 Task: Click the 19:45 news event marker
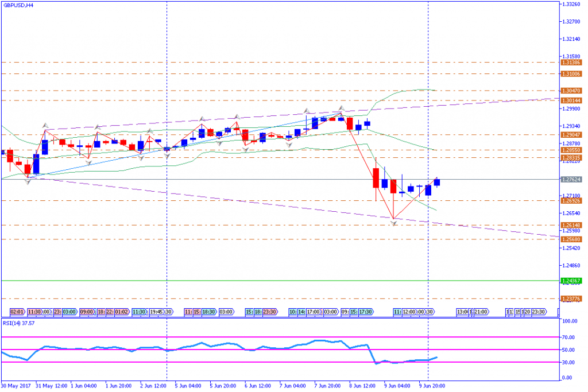click(156, 312)
